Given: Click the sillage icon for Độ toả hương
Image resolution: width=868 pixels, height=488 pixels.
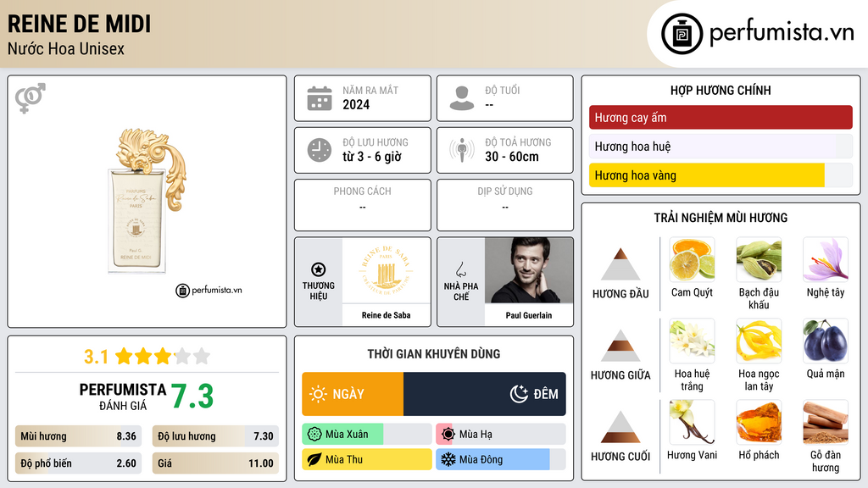Looking at the screenshot, I should coord(462,150).
